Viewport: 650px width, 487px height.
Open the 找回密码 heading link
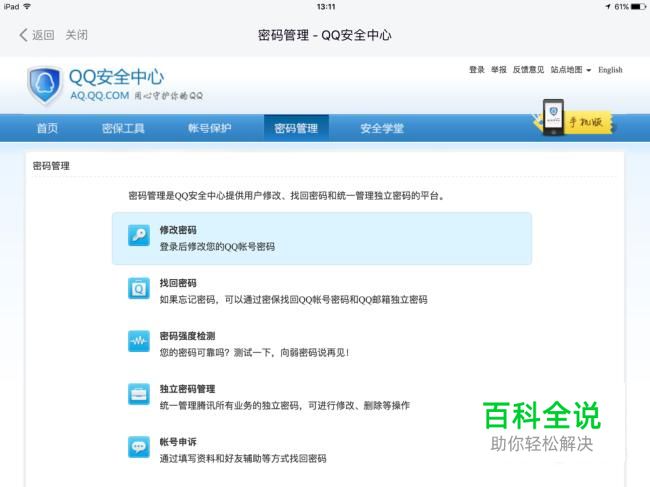(178, 283)
